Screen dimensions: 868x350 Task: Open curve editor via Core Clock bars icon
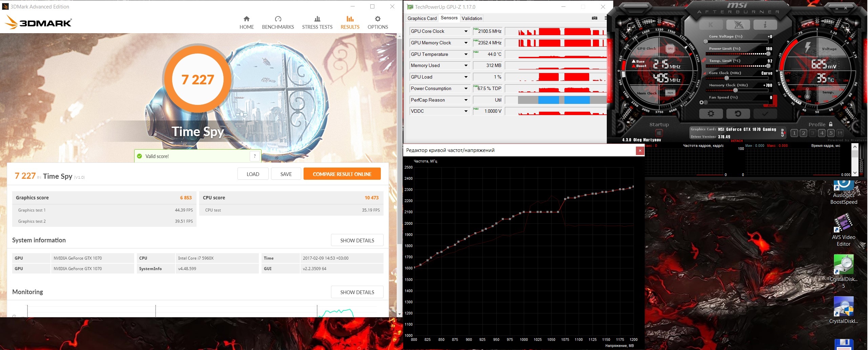coord(705,73)
